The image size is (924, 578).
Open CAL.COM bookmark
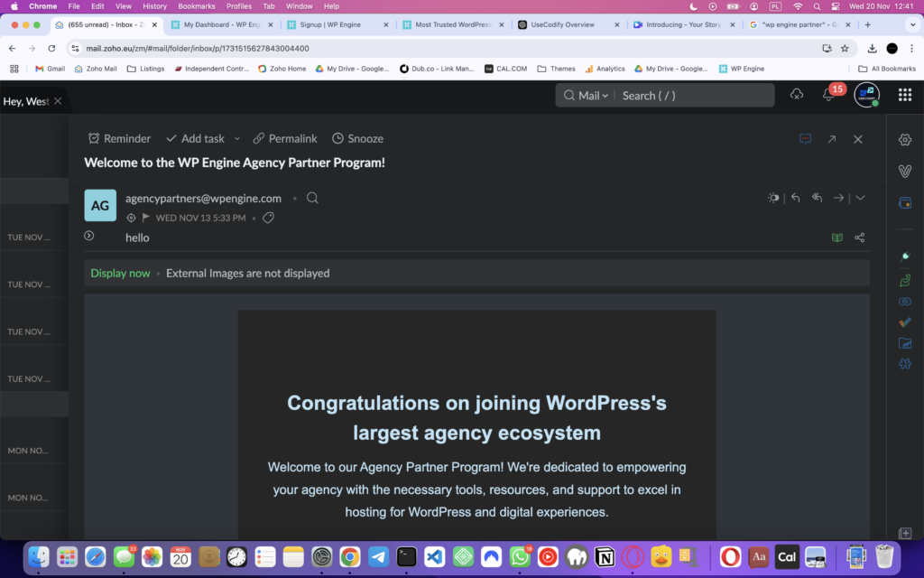[505, 69]
